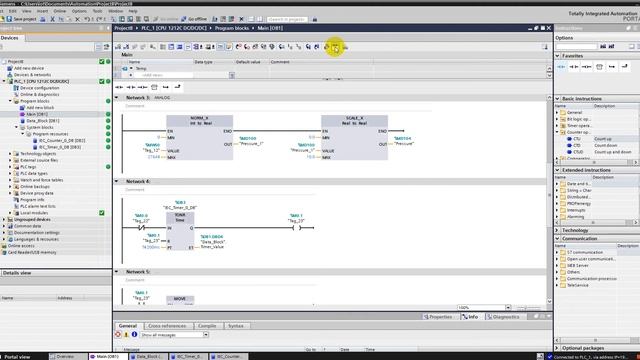Open the View menu
The width and height of the screenshot is (640, 360).
26,11
